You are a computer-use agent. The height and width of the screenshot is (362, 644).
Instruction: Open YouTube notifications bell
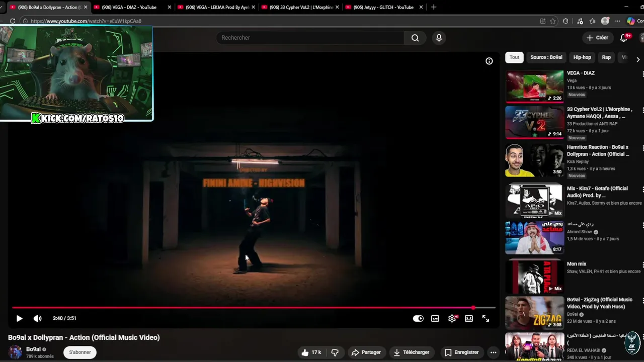point(624,38)
